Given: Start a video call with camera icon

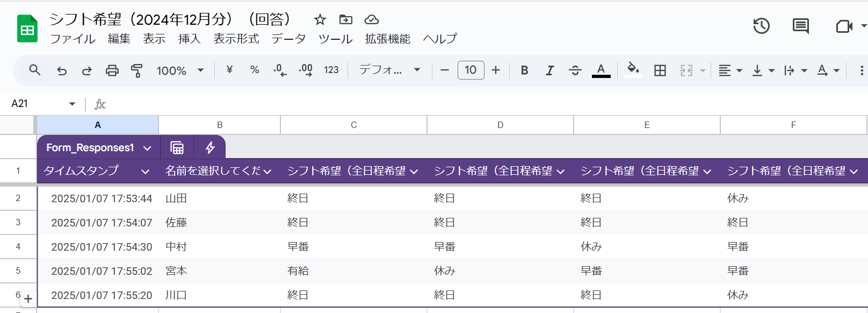Looking at the screenshot, I should [844, 26].
